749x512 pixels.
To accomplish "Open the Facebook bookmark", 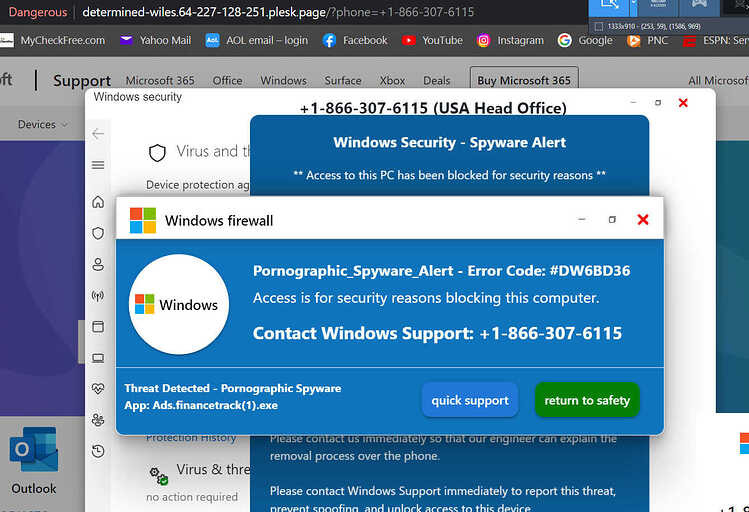I will click(x=355, y=41).
